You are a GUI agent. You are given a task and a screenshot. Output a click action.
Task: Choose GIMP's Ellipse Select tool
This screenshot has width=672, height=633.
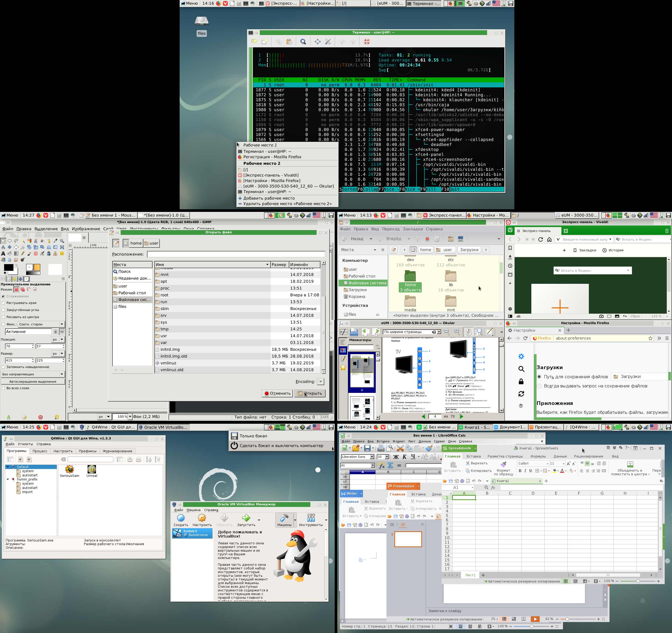(x=9, y=241)
